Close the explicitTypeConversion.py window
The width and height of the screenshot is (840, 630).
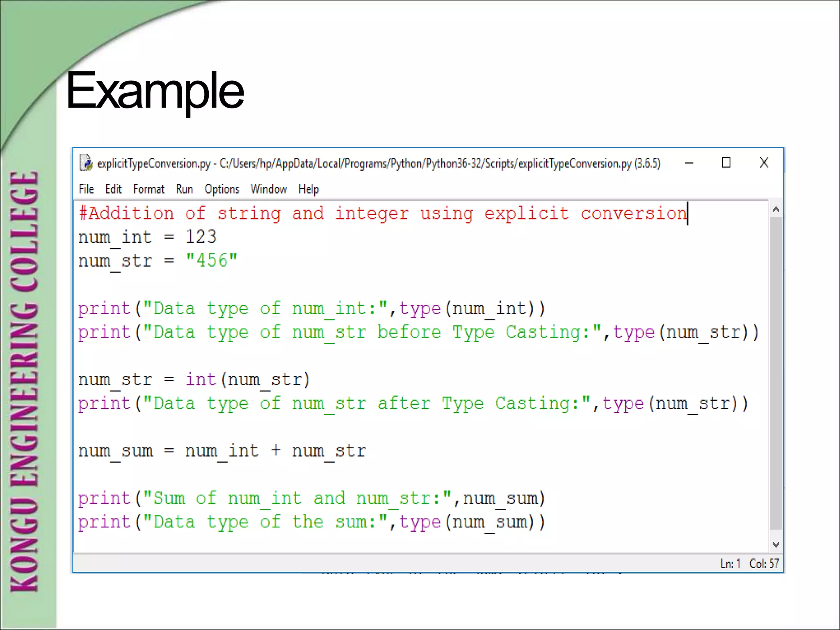(x=764, y=163)
